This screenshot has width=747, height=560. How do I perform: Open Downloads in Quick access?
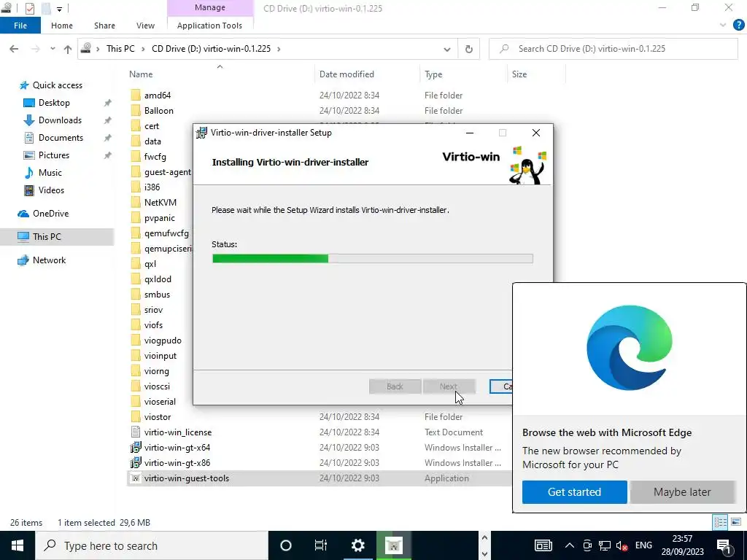(60, 120)
